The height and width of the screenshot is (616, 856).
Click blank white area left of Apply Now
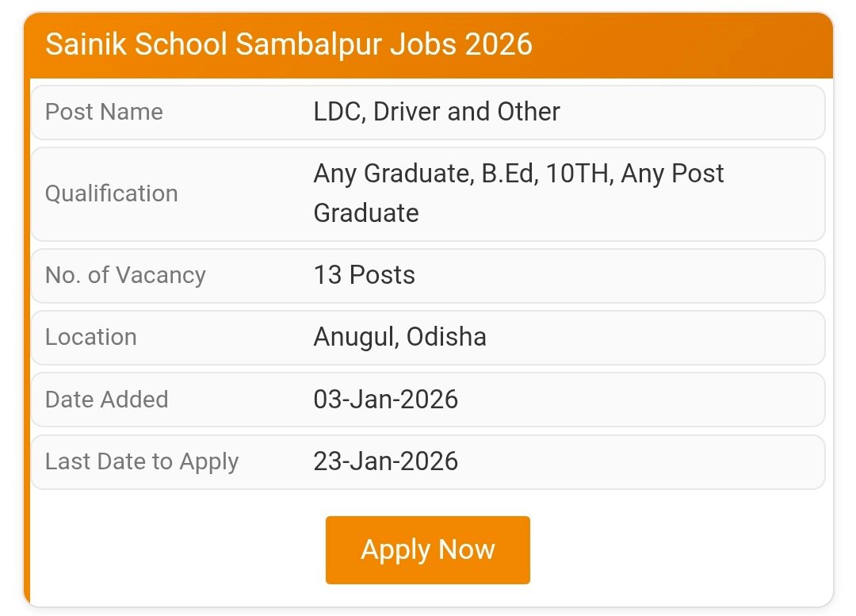point(174,550)
